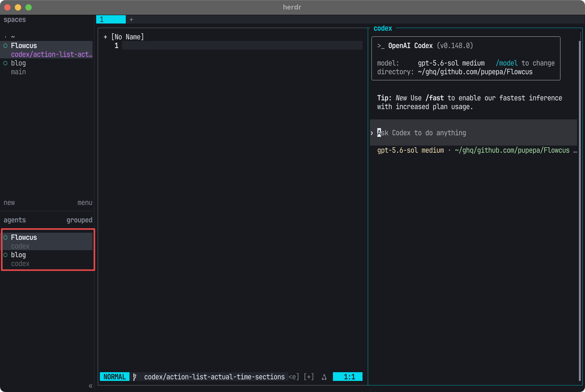Viewport: 585px width, 392px height.
Task: Click the codex/action-list branch label under Flowcus
Action: point(52,54)
